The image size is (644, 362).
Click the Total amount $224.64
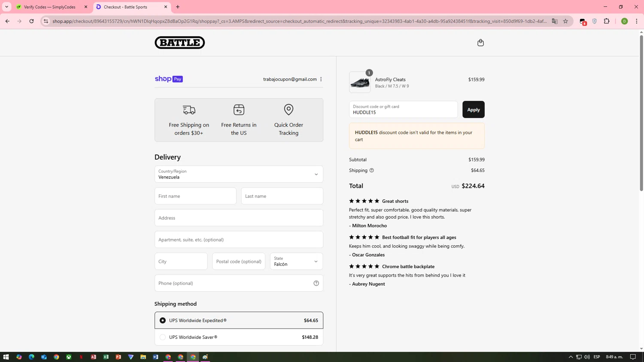(473, 186)
